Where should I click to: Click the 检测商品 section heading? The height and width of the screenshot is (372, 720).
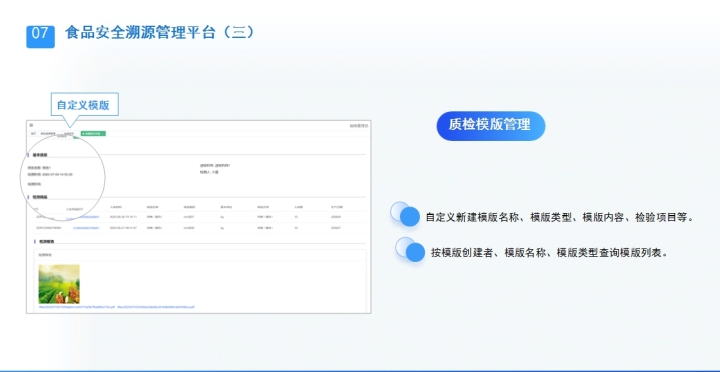coord(40,197)
